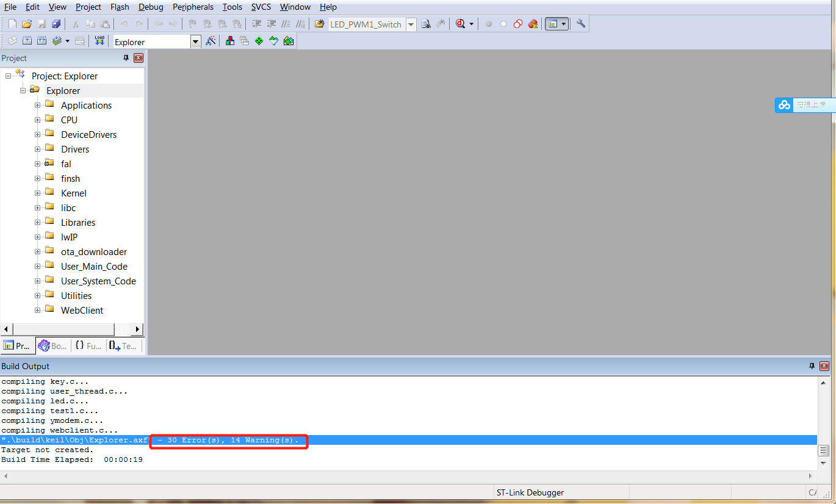Select the Libraries folder
836x504 pixels.
(78, 222)
